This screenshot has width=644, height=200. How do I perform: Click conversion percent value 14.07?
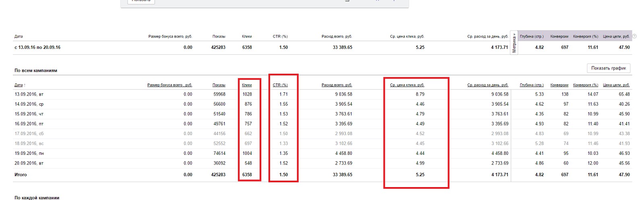pos(593,94)
